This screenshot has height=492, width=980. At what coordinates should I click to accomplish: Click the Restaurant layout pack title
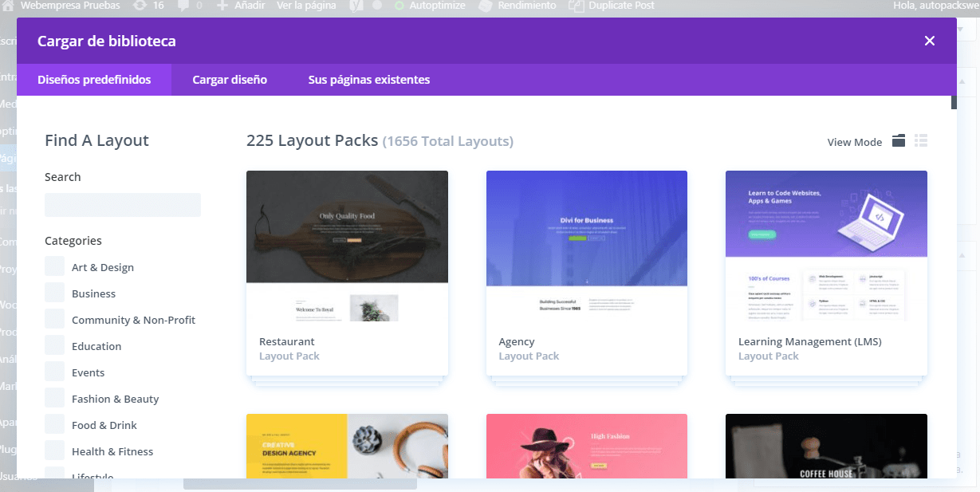(x=287, y=341)
